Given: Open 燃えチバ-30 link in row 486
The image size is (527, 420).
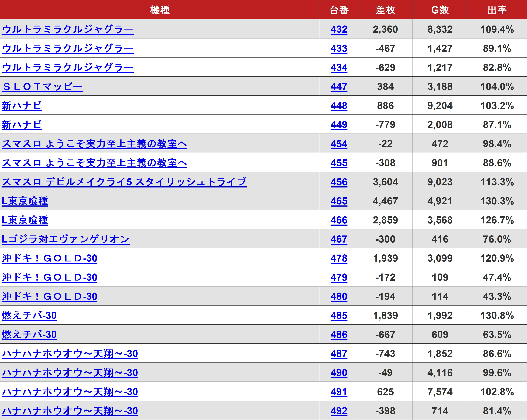Looking at the screenshot, I should [29, 334].
